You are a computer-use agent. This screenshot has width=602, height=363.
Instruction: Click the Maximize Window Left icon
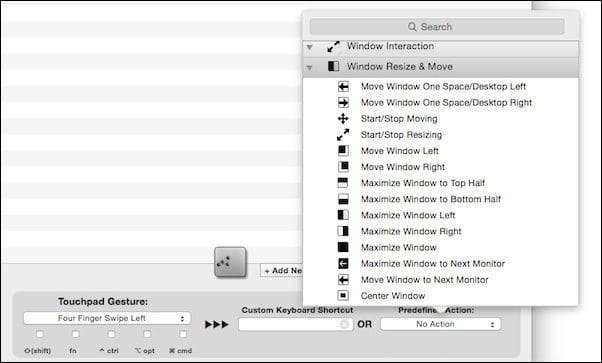point(343,215)
